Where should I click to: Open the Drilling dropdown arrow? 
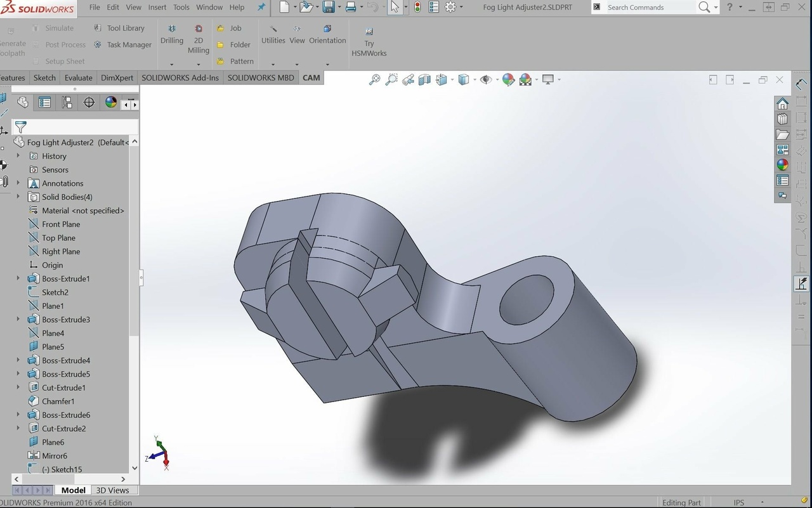(x=171, y=64)
